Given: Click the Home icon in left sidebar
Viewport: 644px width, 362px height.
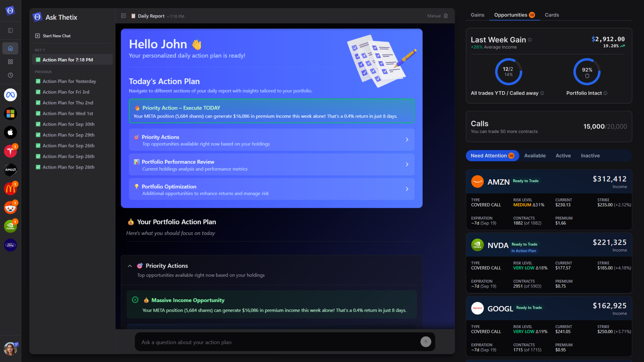Looking at the screenshot, I should 10,48.
